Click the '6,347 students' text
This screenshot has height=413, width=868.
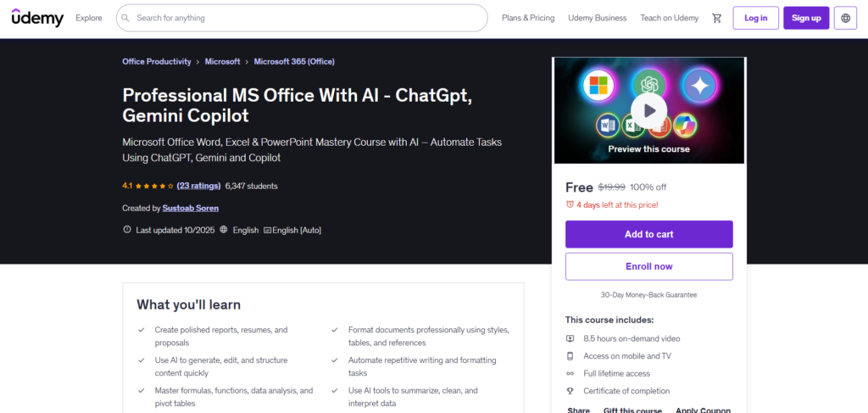pos(251,186)
